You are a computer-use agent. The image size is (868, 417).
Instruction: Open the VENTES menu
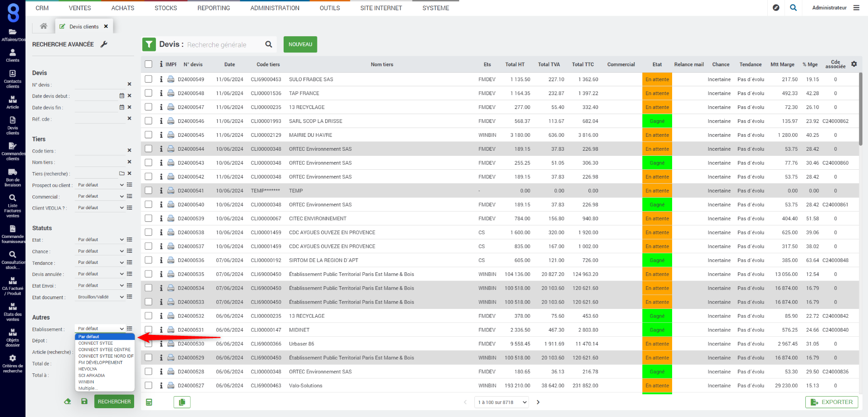pos(80,8)
